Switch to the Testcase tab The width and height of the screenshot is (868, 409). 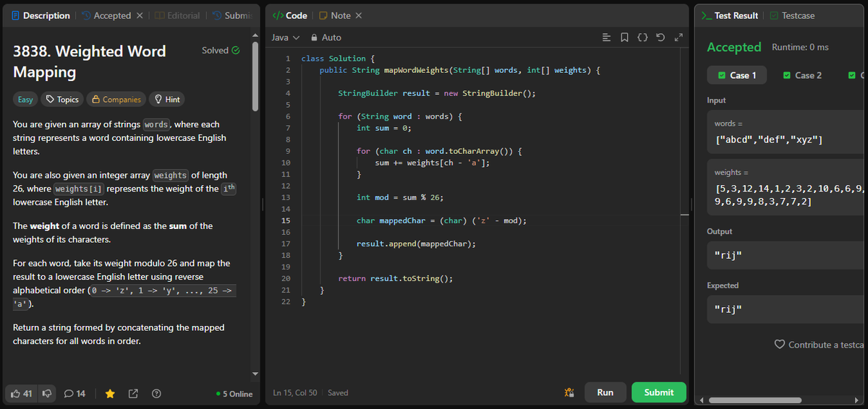coord(791,15)
